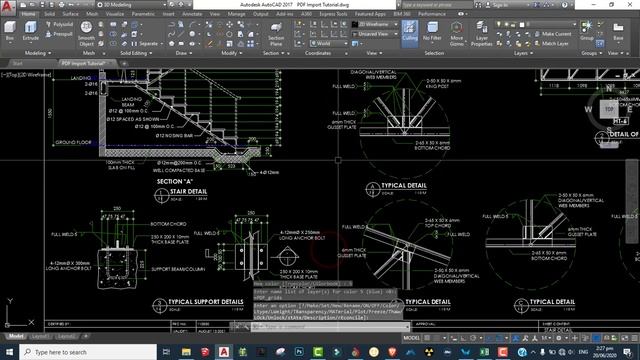Click customization menu icon in status bar
The height and width of the screenshot is (360, 640).
click(634, 338)
